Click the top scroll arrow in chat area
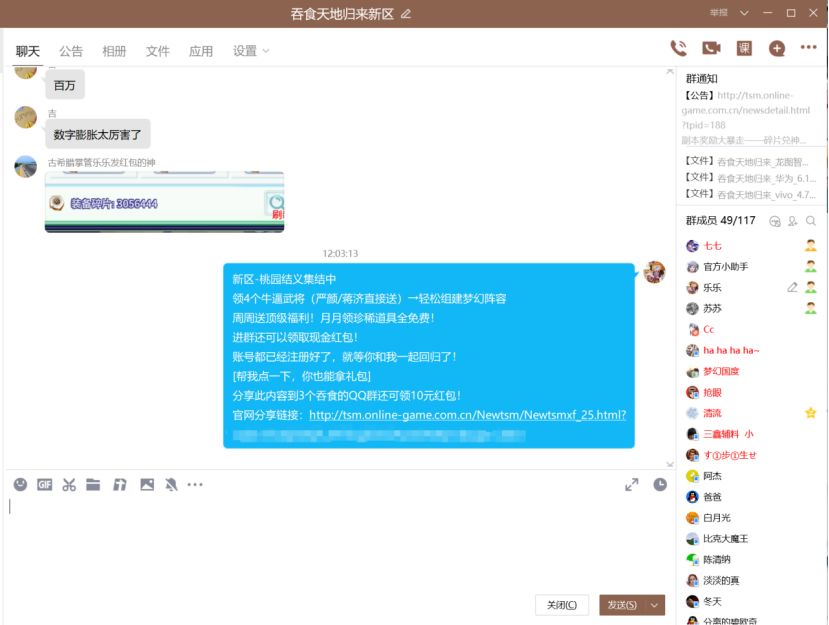 pos(670,71)
